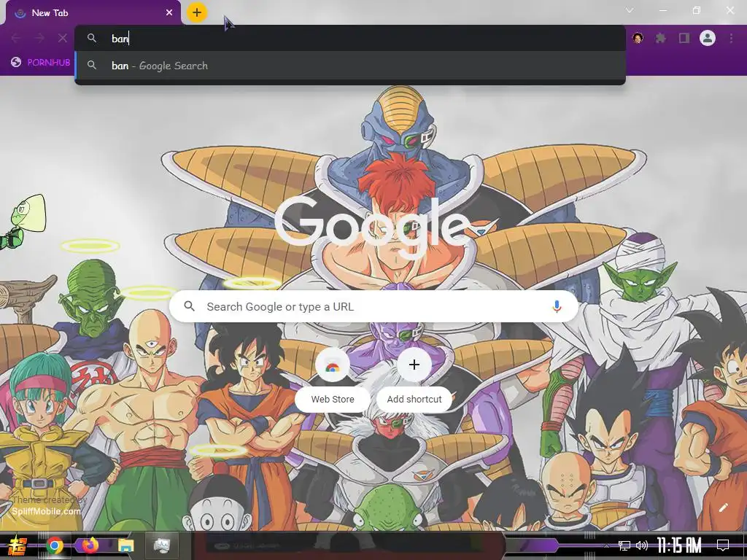Go back with the back arrow
The image size is (747, 560).
[x=16, y=38]
